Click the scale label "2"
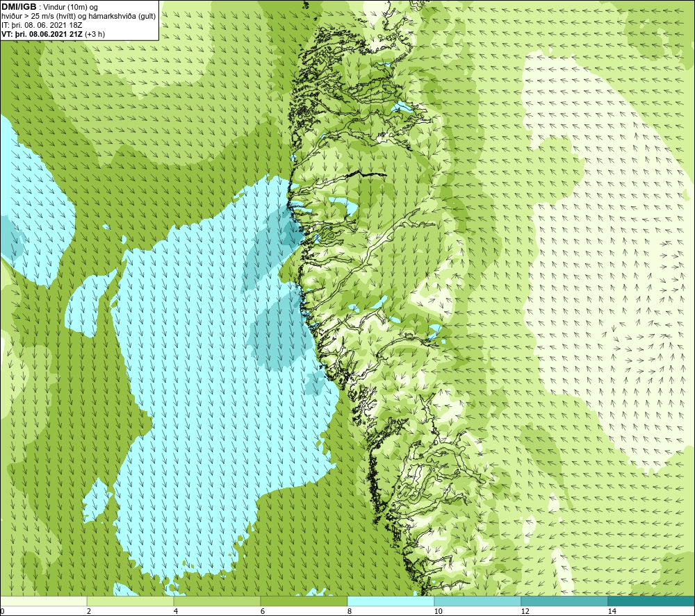 [x=89, y=611]
